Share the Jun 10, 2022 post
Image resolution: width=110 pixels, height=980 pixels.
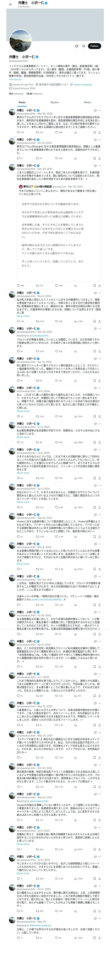click(x=99, y=158)
